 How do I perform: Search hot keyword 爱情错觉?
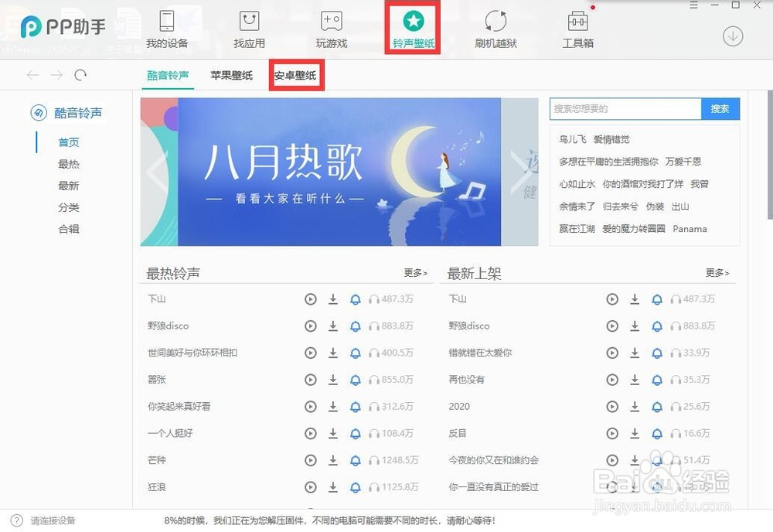pos(611,139)
